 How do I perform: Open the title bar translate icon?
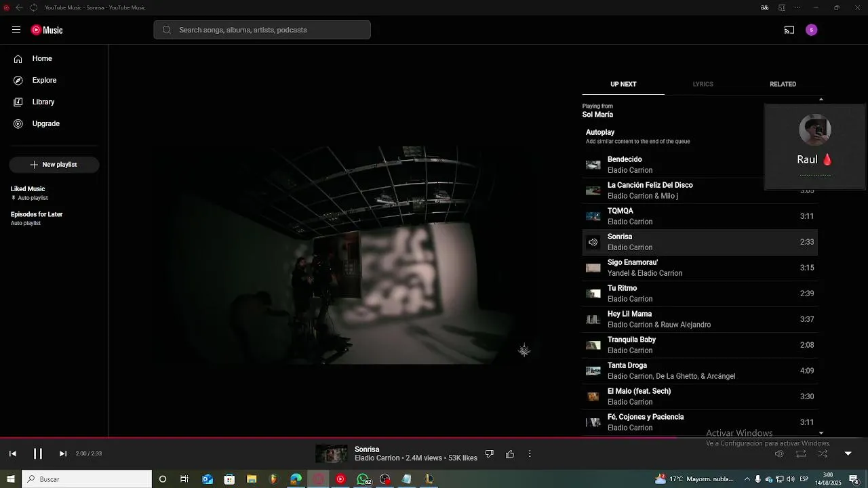[764, 7]
